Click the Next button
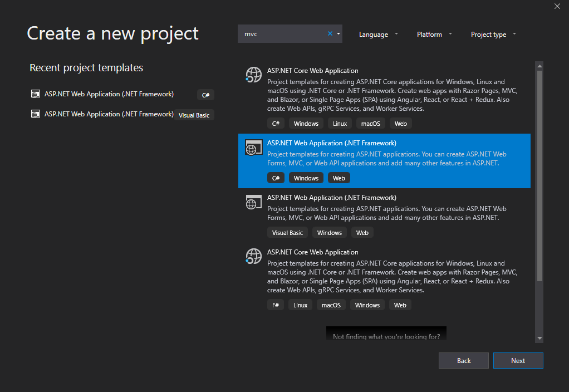The image size is (569, 392). (518, 360)
